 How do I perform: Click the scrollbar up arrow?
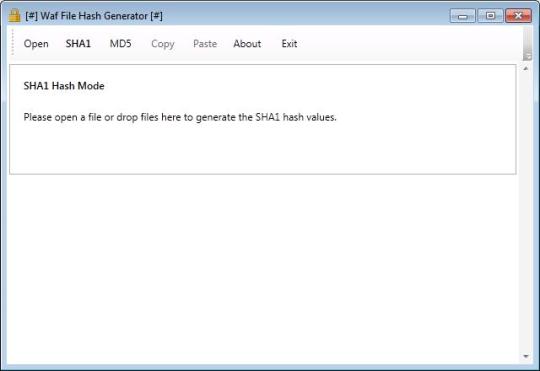coord(526,69)
